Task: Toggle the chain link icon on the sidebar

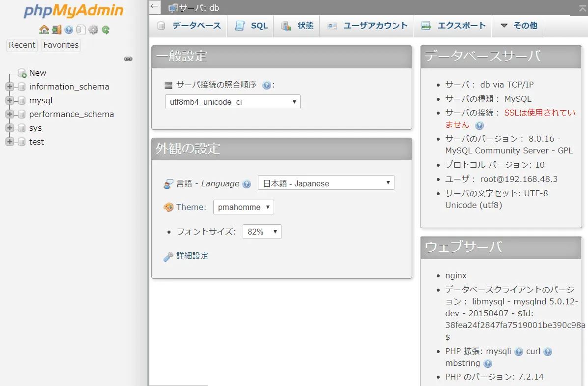Action: point(128,59)
